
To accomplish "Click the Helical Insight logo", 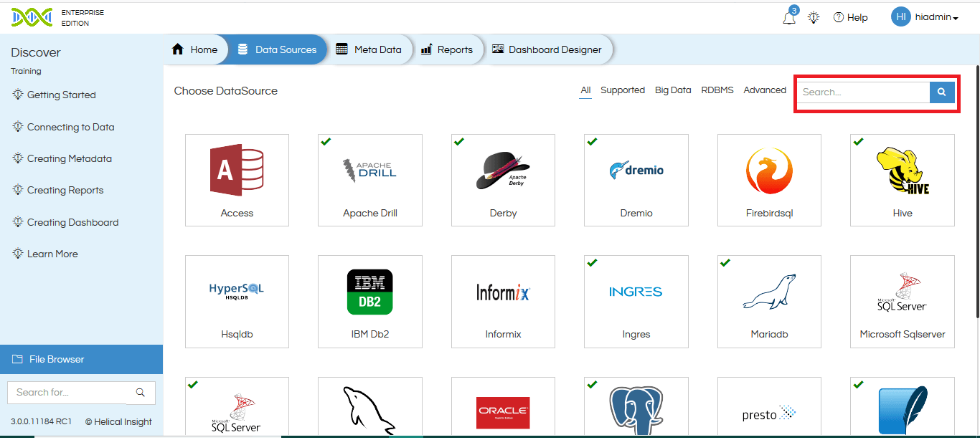I will pyautogui.click(x=32, y=17).
